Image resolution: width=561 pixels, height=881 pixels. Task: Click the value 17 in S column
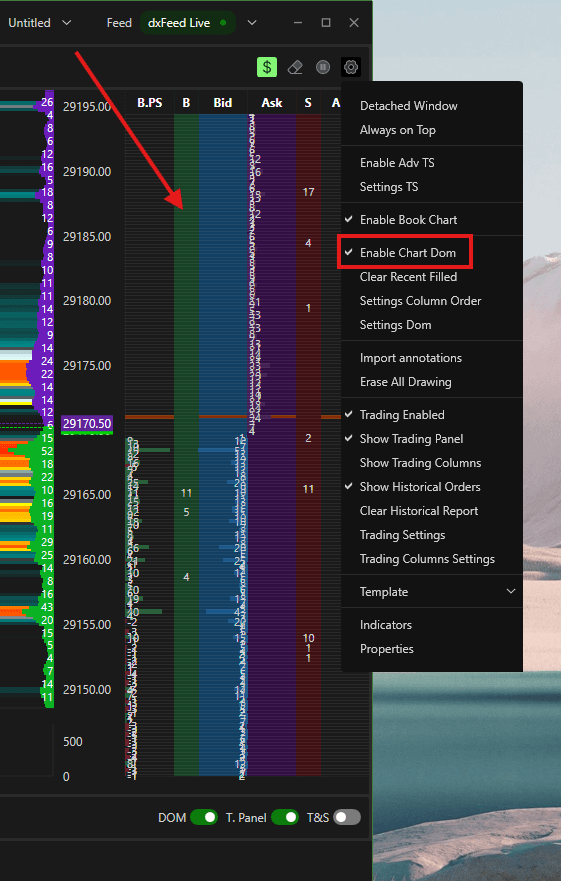(309, 192)
